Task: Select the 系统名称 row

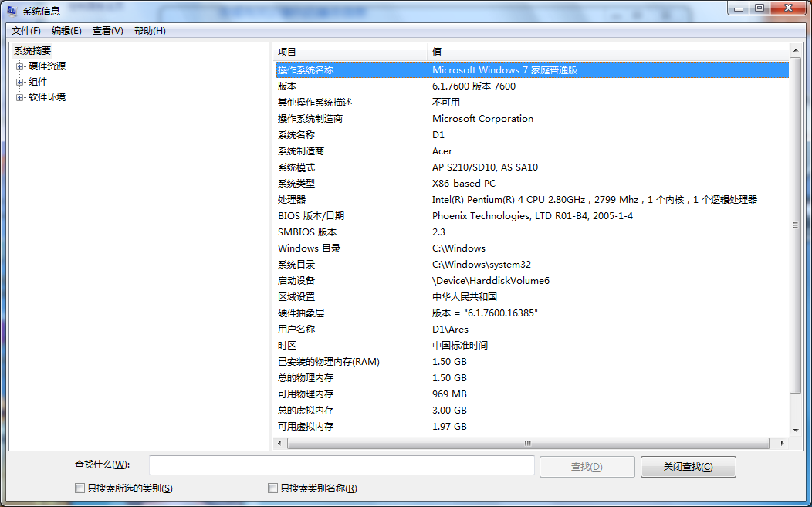Action: coord(532,134)
